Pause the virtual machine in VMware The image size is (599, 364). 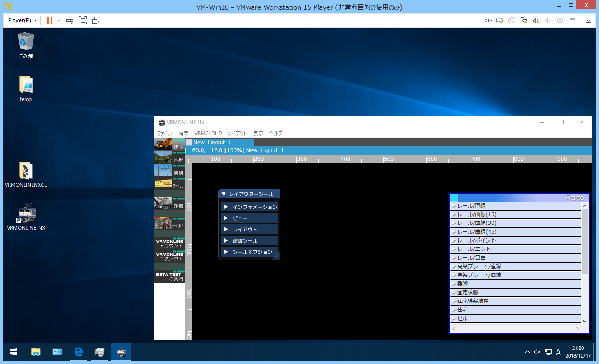click(x=50, y=20)
